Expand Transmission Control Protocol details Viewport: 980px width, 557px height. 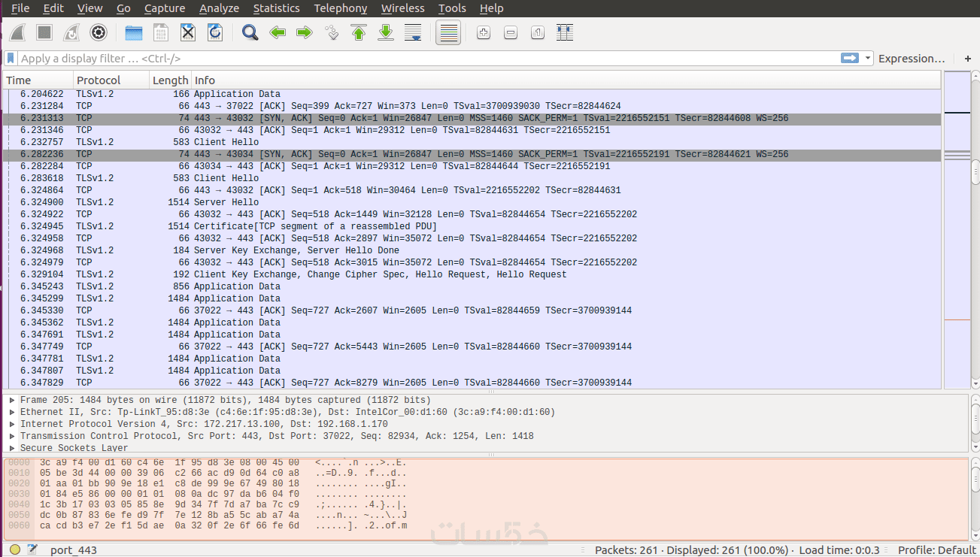[x=12, y=437]
